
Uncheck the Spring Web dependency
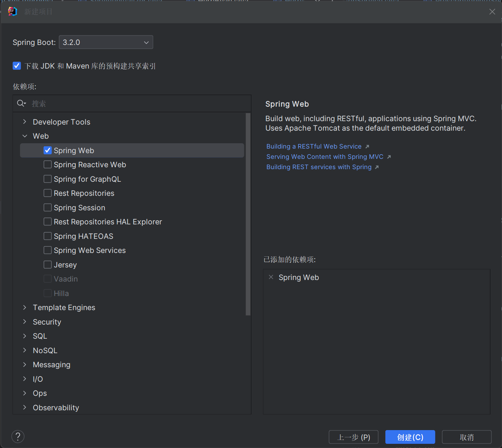pyautogui.click(x=48, y=150)
